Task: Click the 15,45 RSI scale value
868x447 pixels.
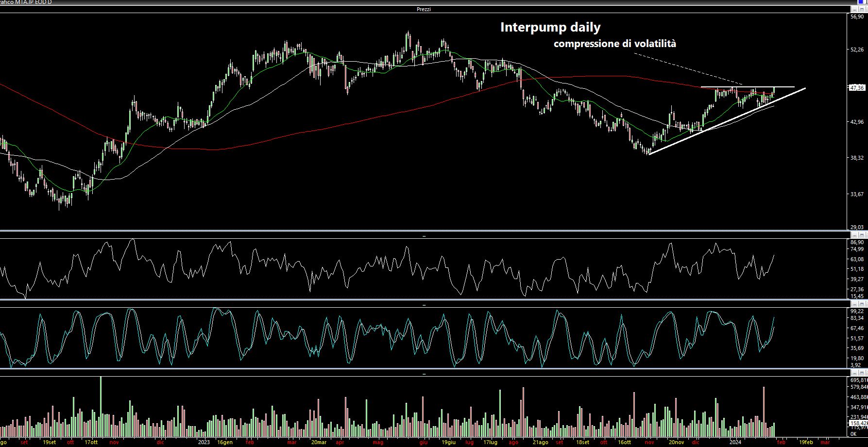Action: (x=857, y=296)
